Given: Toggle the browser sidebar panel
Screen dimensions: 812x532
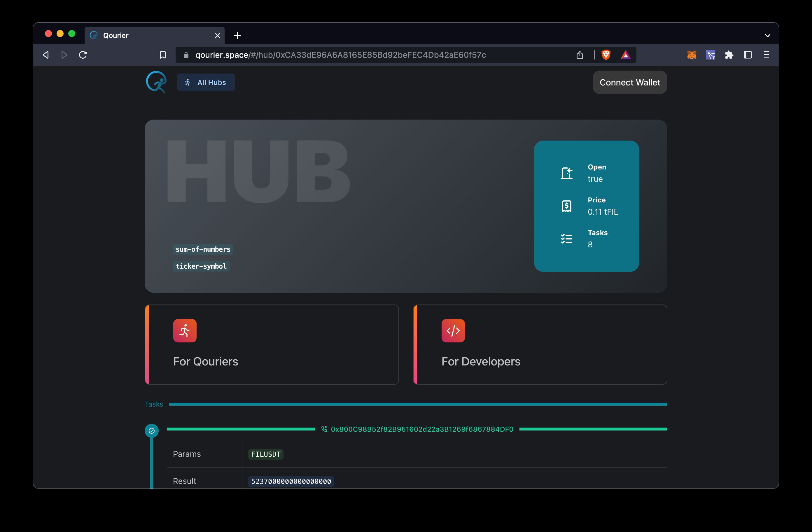Looking at the screenshot, I should coord(748,55).
